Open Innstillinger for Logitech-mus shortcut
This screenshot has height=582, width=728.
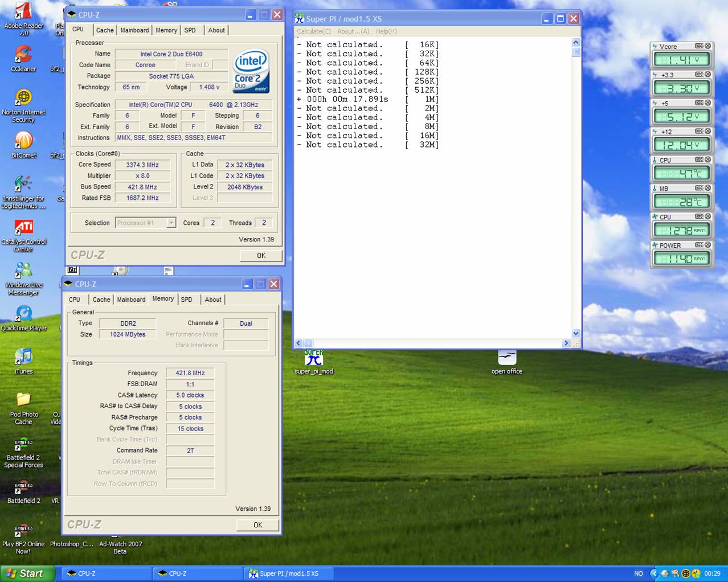point(23,192)
